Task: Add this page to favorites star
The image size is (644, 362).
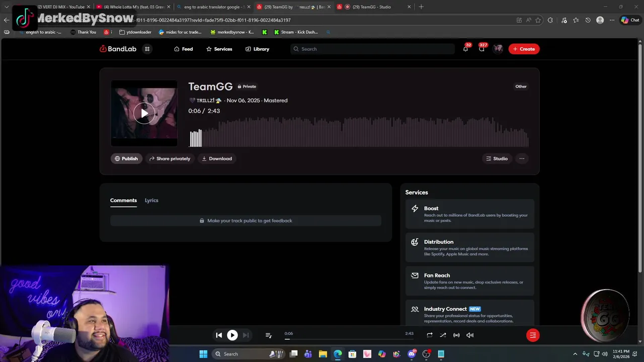Action: coord(538,20)
